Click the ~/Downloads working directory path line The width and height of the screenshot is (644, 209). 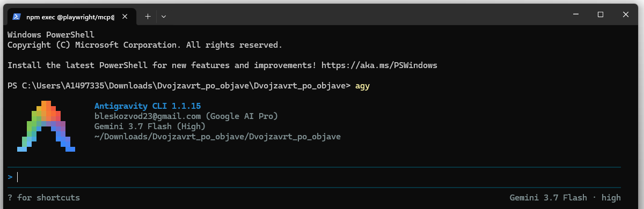tap(217, 137)
